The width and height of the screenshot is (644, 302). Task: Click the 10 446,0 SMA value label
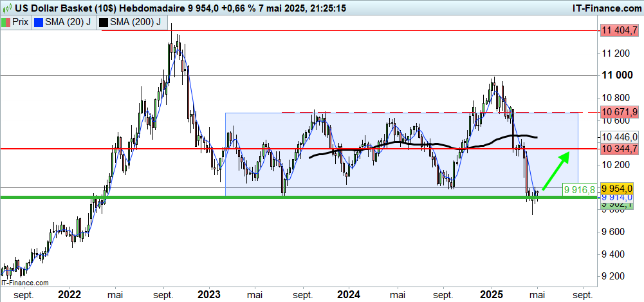coord(619,137)
